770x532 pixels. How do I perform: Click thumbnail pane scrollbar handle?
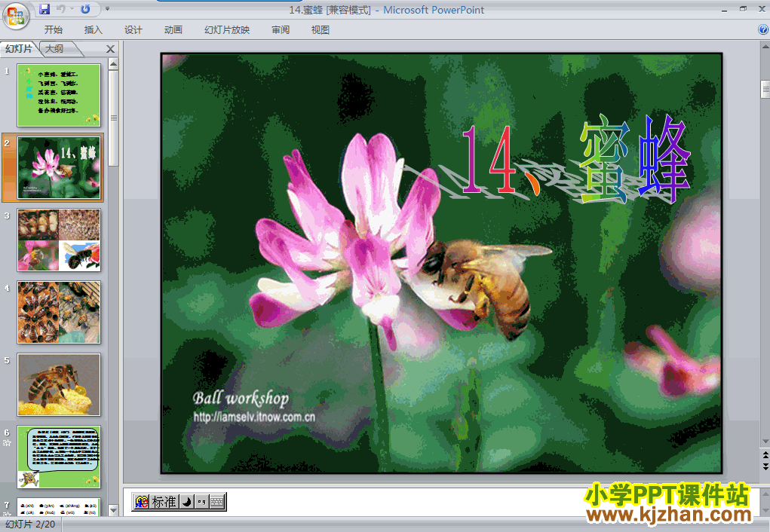(x=113, y=118)
